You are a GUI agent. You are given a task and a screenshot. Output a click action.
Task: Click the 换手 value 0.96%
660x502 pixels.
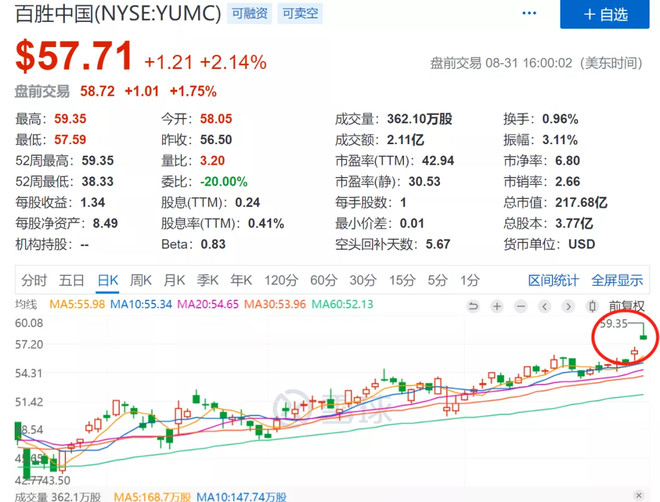pos(560,119)
